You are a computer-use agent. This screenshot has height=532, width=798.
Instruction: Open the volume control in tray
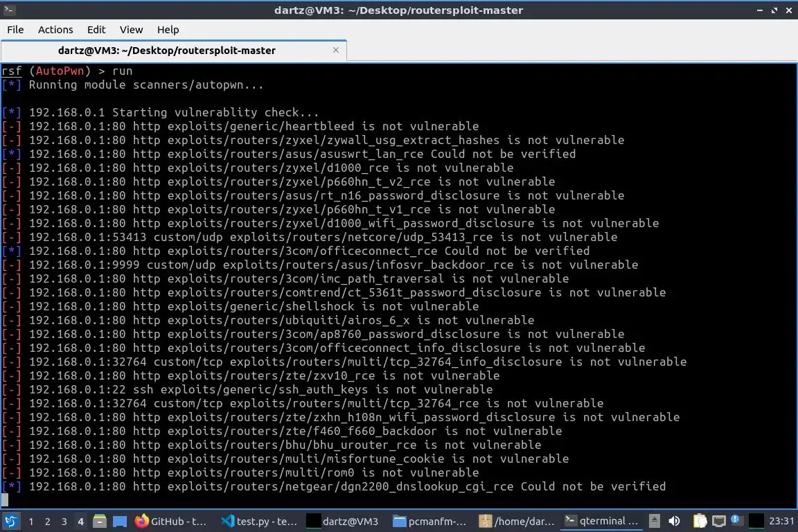(x=674, y=521)
